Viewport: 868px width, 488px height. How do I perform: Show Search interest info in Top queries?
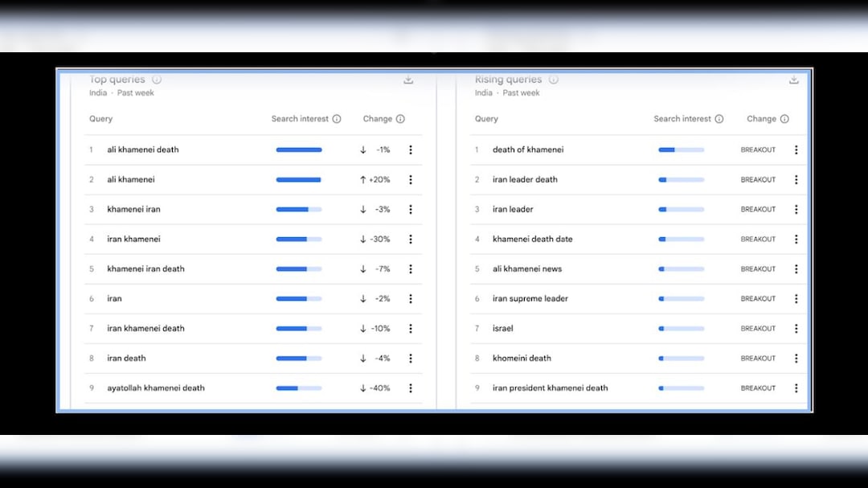pos(337,119)
